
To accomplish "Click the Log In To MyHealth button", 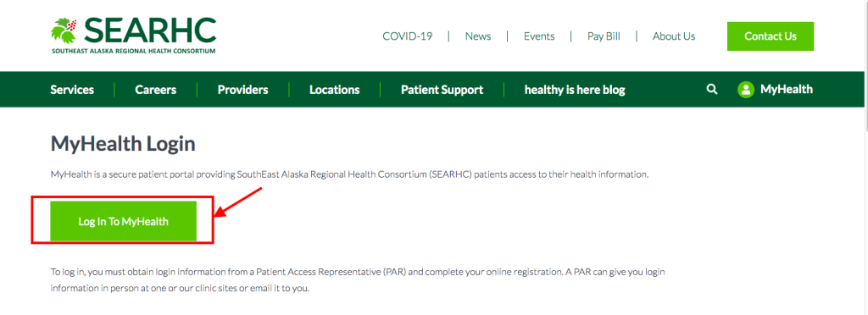I will tap(124, 221).
